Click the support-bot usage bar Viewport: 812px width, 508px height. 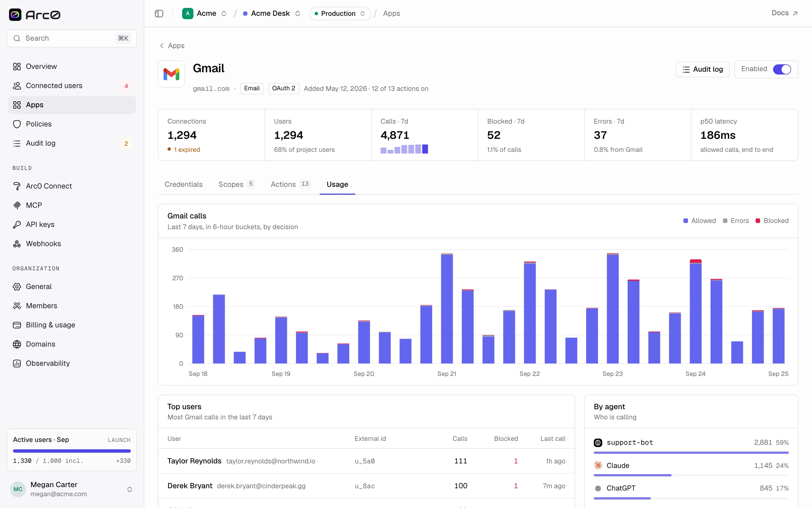tap(691, 453)
